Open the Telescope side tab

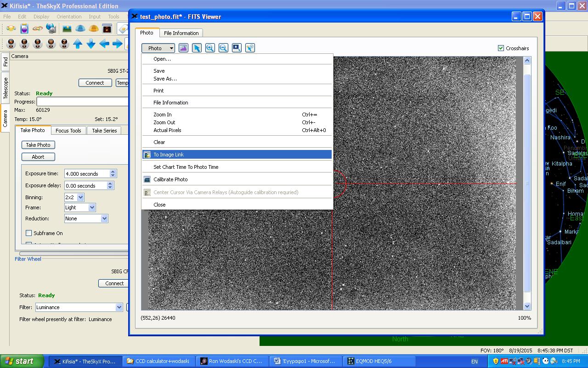[5, 88]
